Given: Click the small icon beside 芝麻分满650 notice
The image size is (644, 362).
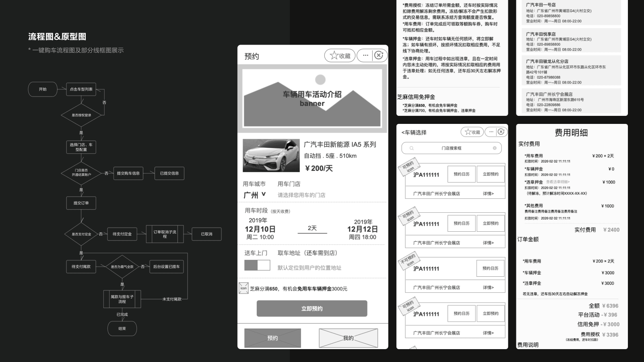Looking at the screenshot, I should tap(244, 288).
